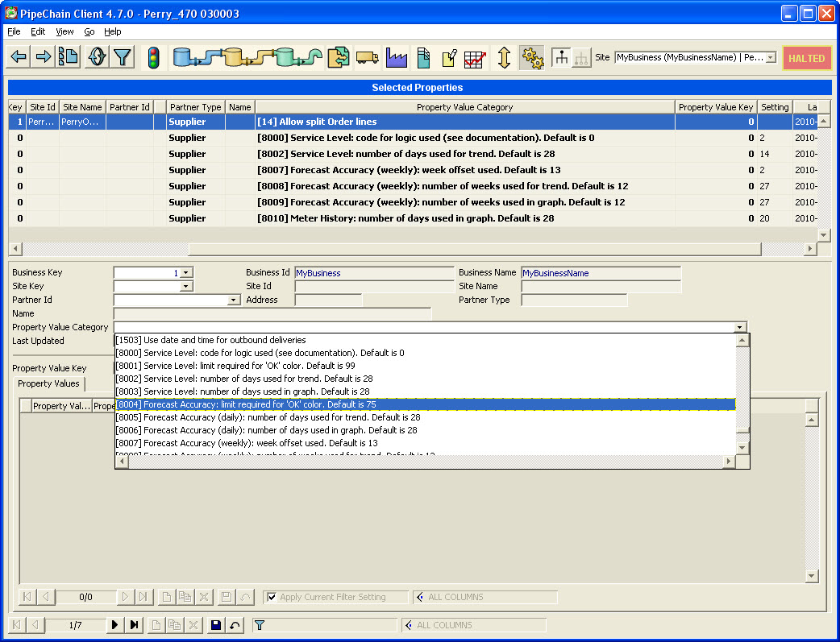Open the traffic light status icon

pos(152,57)
